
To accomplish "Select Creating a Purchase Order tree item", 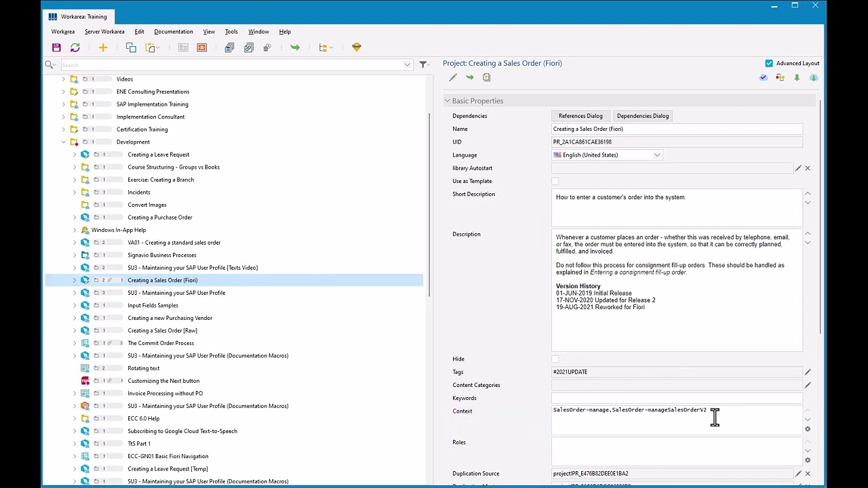I will pos(160,218).
